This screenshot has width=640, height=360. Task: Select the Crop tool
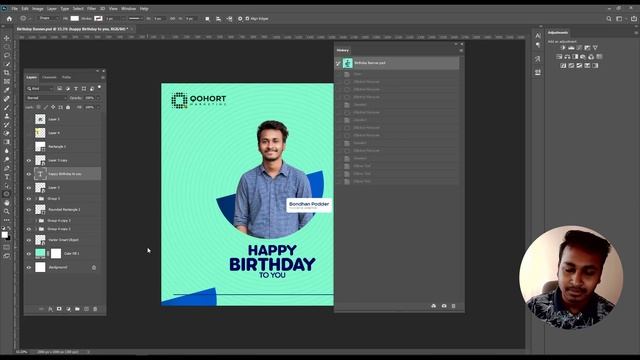[x=7, y=73]
